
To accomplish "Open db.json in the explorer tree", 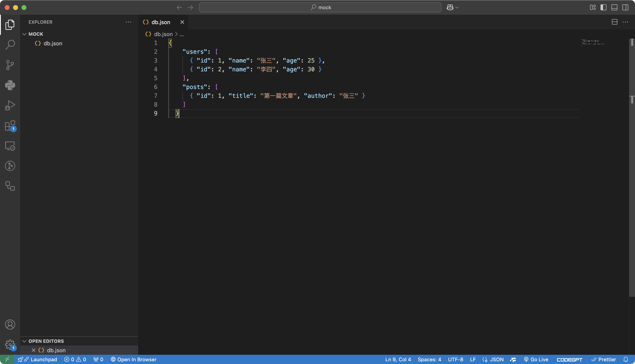I will [x=53, y=43].
